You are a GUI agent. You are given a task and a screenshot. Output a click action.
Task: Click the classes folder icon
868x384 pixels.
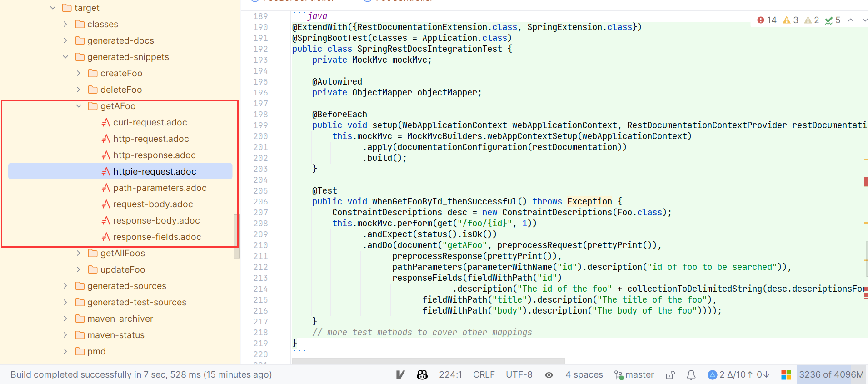click(x=80, y=24)
